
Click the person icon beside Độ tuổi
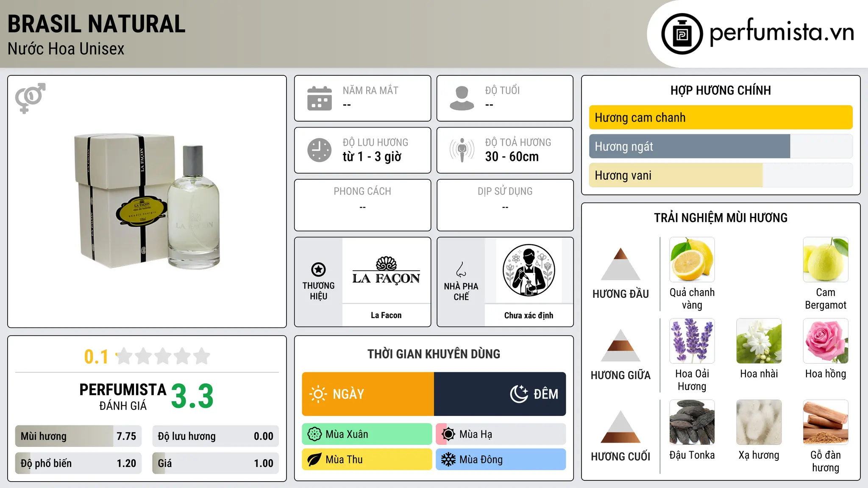pos(462,98)
